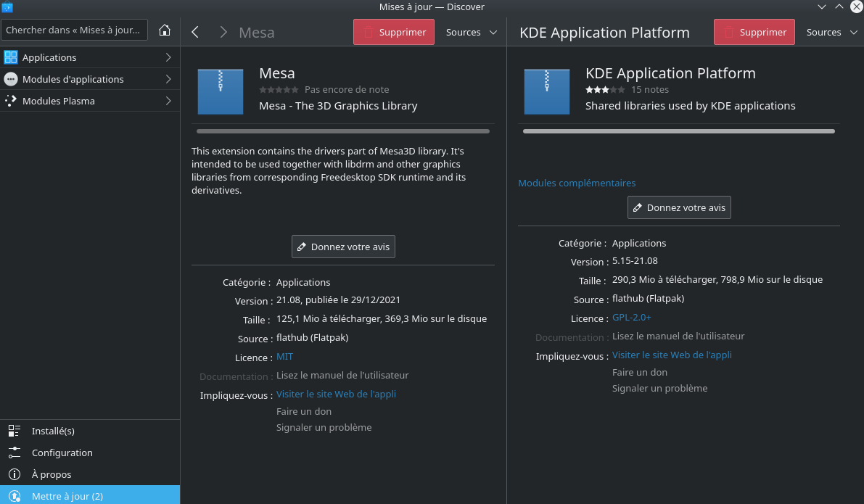Expand the Modules d'applications category
This screenshot has width=864, height=504.
(89, 79)
